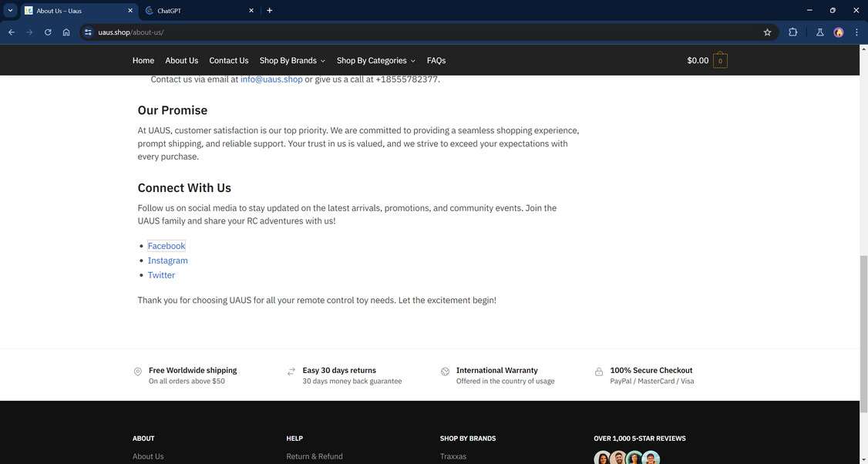Click the Easy 30 days returns arrows icon
This screenshot has width=868, height=464.
290,371
